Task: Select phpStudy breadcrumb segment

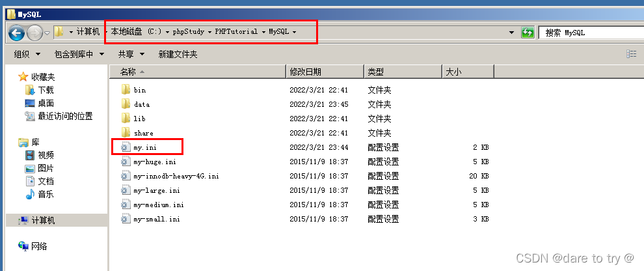Action: click(188, 32)
